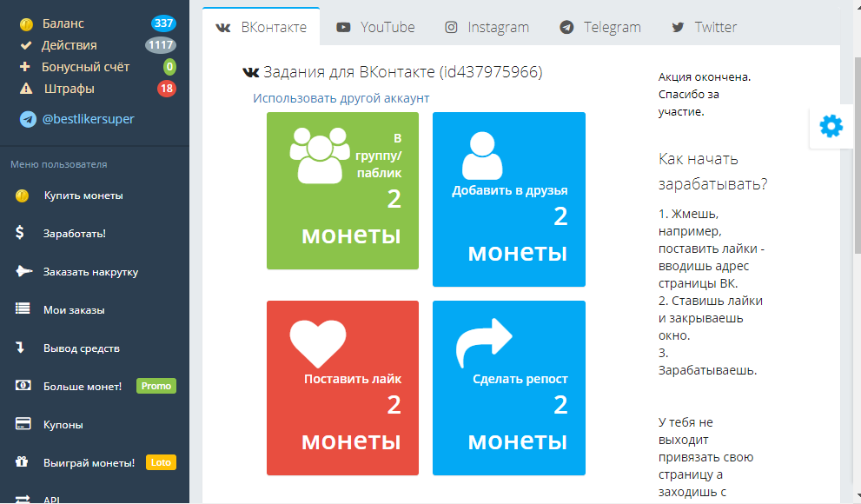Click the Меню пользователя heading

click(59, 164)
